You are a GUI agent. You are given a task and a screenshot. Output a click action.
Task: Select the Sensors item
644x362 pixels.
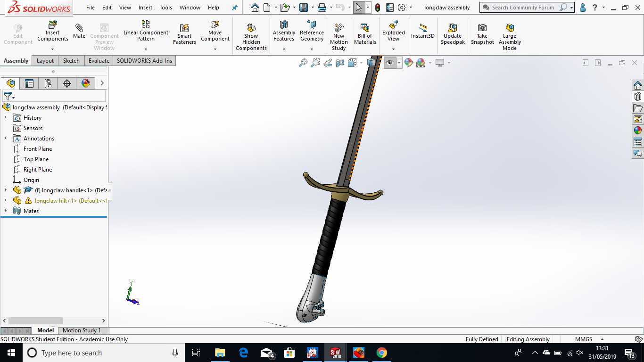click(x=33, y=128)
